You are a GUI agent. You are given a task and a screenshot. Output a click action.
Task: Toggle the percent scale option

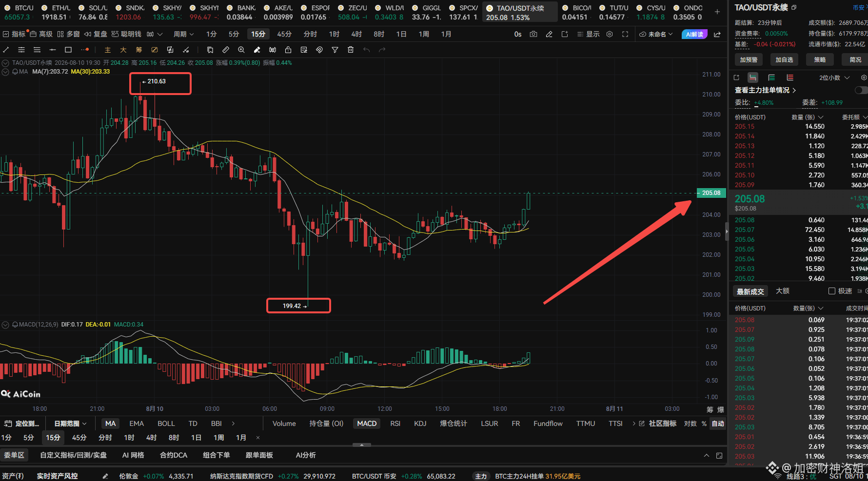704,423
